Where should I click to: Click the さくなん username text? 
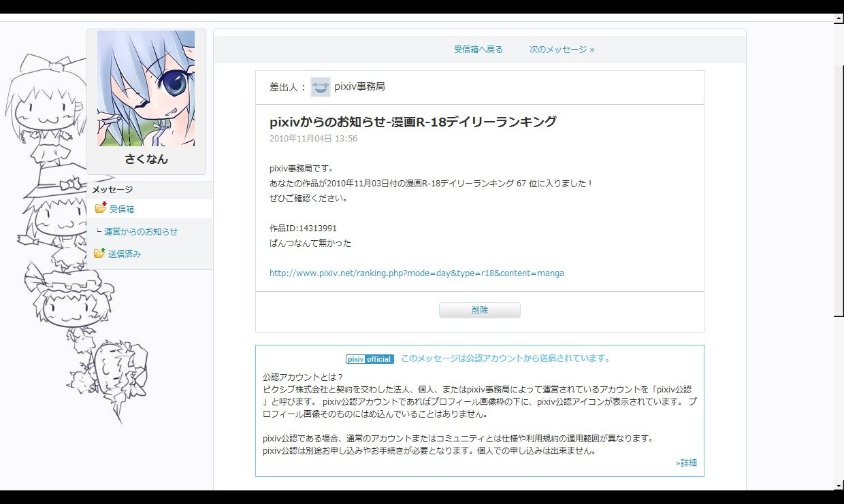coord(146,159)
